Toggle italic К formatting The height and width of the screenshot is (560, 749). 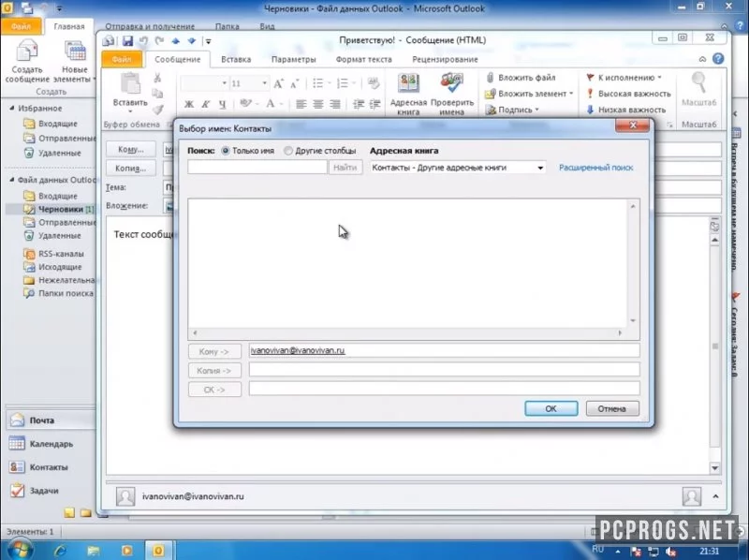coord(205,104)
